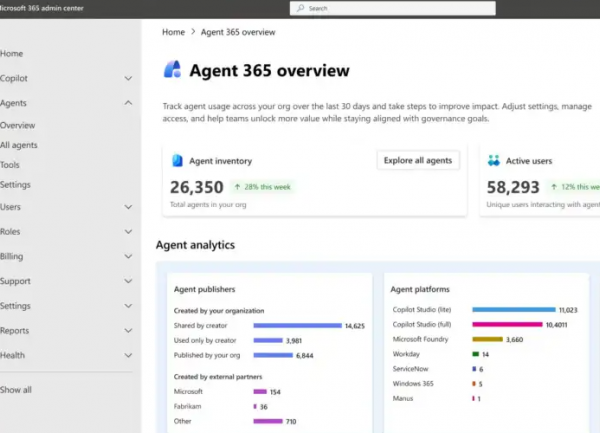Click the Agent 365 overview breadcrumb

238,32
